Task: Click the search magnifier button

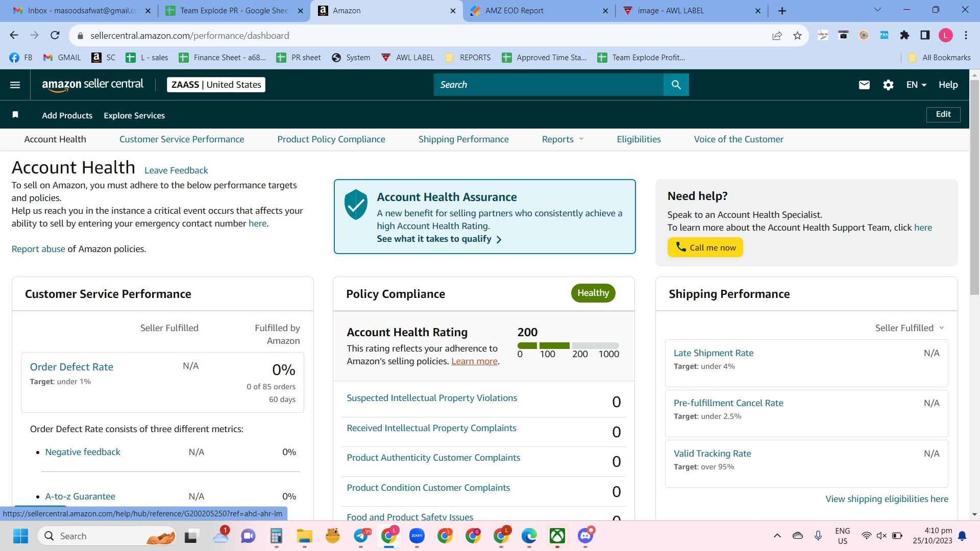Action: pyautogui.click(x=676, y=85)
